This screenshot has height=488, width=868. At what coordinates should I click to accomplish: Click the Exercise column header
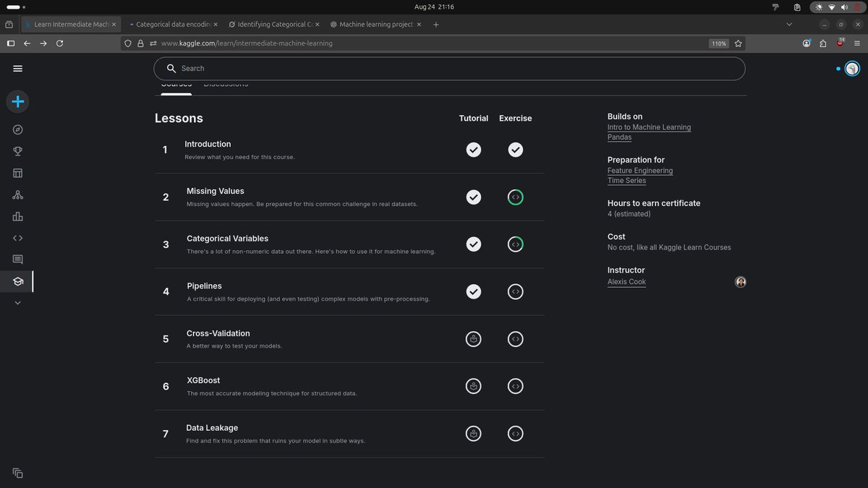click(x=515, y=118)
